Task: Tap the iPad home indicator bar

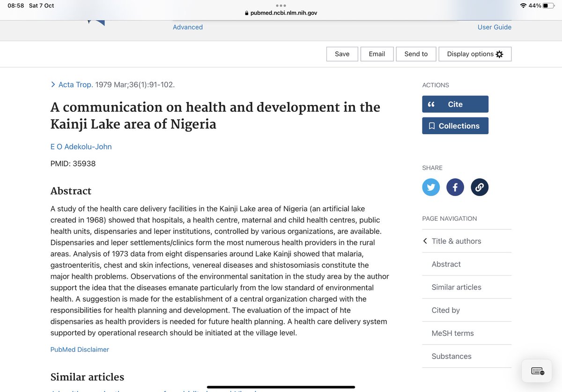Action: tap(281, 387)
